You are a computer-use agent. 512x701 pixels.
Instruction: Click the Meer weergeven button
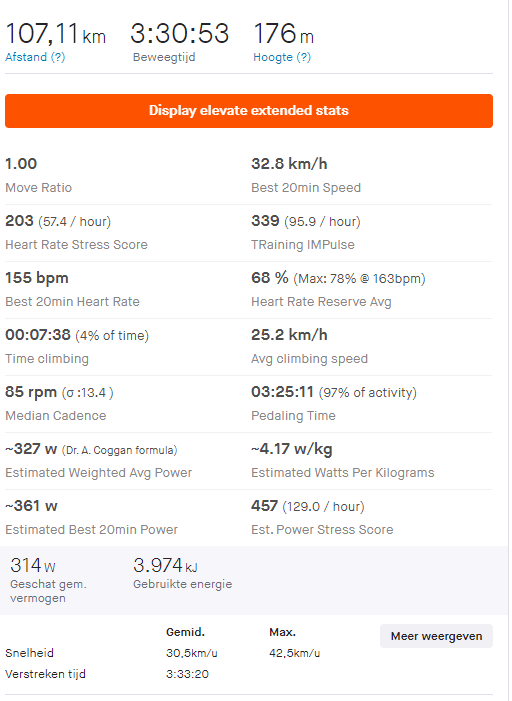point(436,636)
